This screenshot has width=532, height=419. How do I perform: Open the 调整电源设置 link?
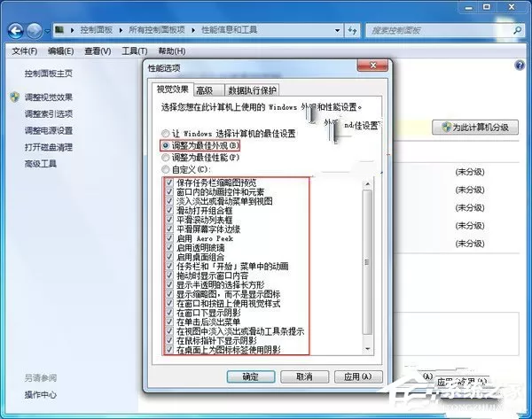[49, 130]
